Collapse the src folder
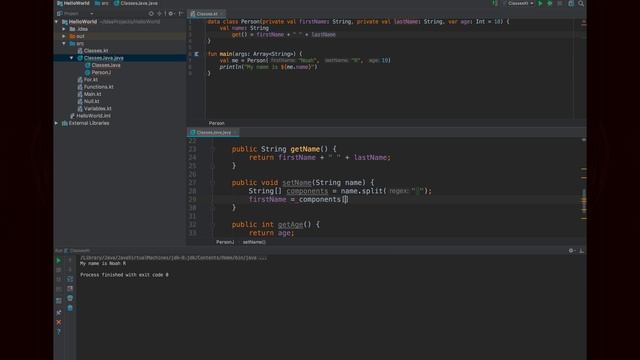The width and height of the screenshot is (640, 360). [64, 43]
